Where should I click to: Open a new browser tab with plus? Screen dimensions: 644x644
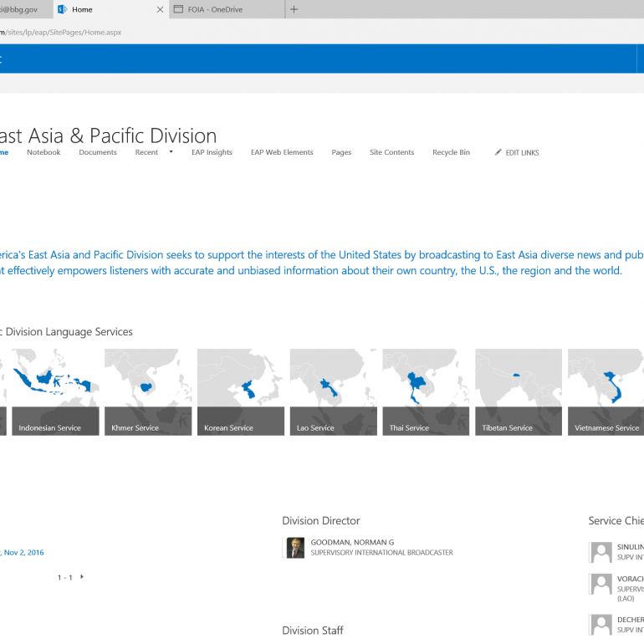pyautogui.click(x=294, y=9)
